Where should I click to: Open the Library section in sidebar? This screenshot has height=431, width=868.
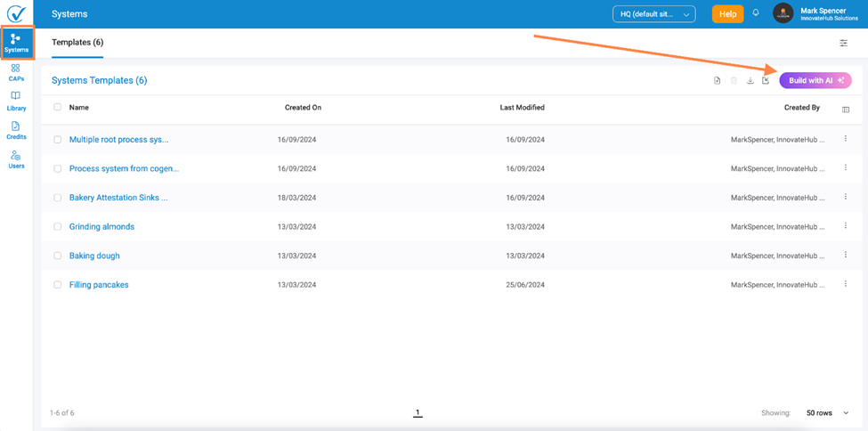16,102
